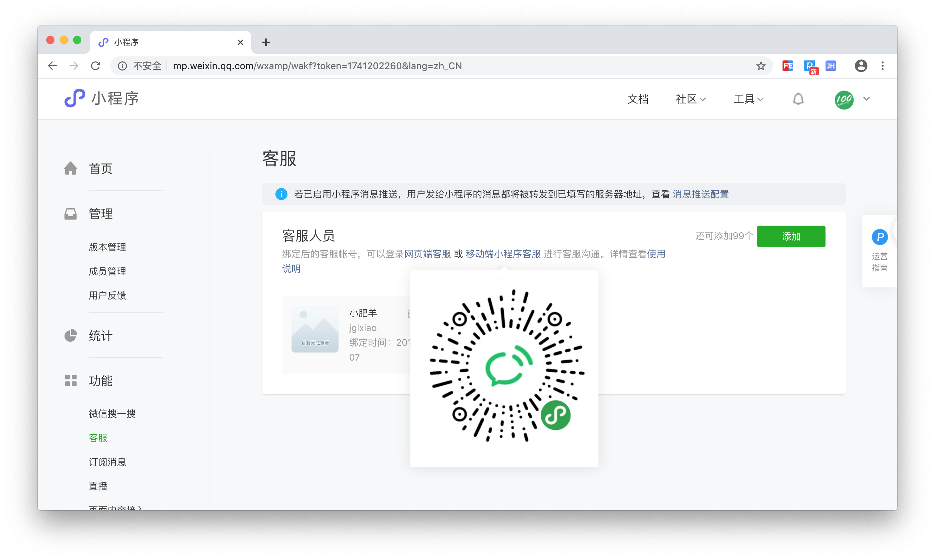Open the JH browser extension
This screenshot has width=935, height=560.
(831, 66)
